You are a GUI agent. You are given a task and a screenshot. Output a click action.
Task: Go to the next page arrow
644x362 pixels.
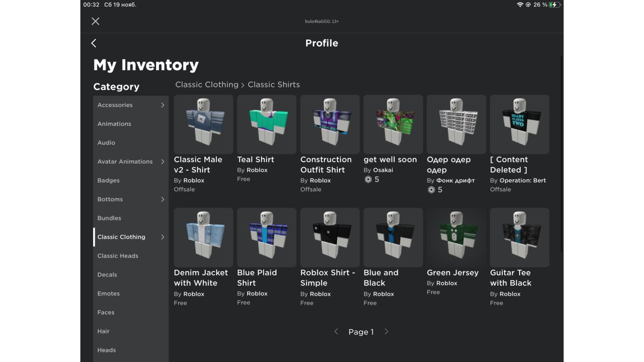point(387,332)
